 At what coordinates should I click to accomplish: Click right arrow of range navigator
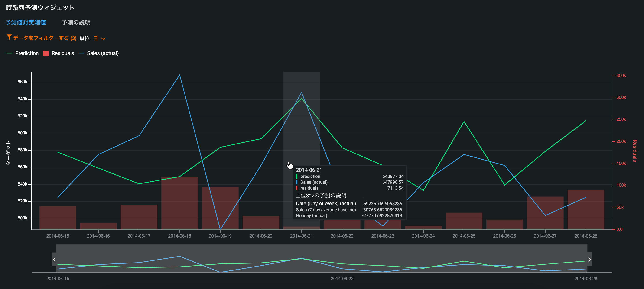click(x=589, y=260)
